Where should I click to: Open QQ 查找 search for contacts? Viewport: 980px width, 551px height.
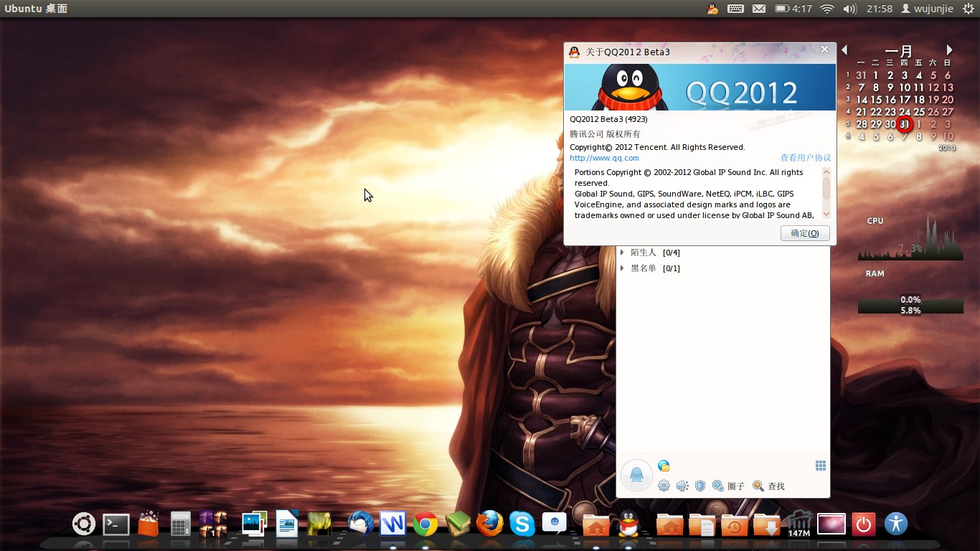point(768,486)
